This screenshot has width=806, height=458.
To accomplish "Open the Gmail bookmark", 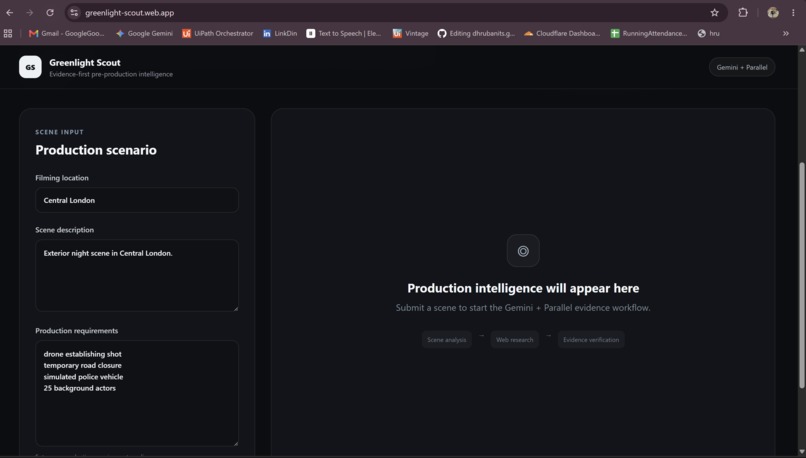I will point(66,33).
